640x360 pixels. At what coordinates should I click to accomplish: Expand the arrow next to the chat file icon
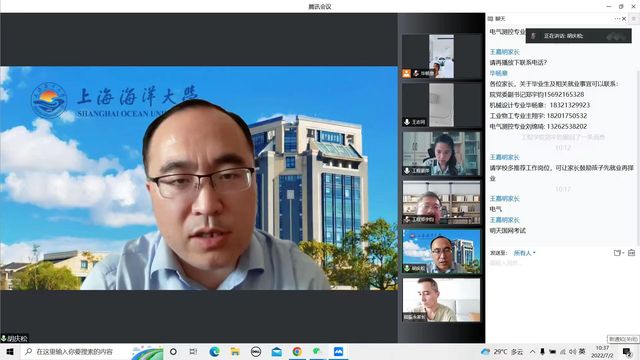623,253
